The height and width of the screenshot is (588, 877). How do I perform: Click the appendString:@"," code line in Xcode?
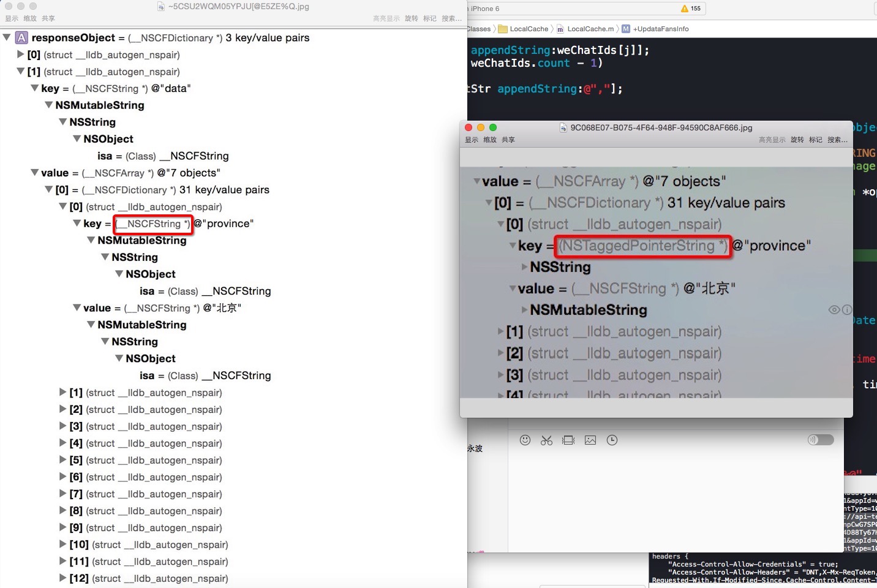tap(546, 89)
